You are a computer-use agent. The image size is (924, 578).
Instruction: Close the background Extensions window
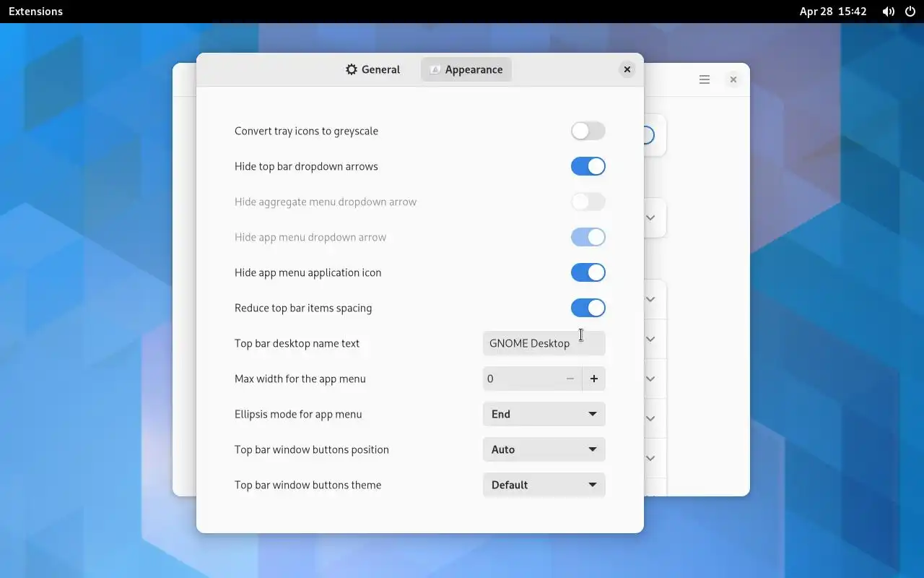pos(733,79)
